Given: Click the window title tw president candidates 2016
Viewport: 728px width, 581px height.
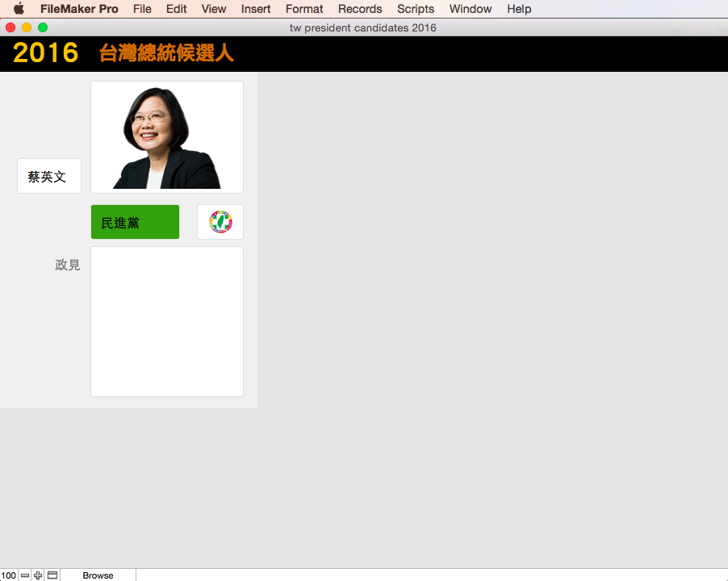Looking at the screenshot, I should (x=363, y=28).
